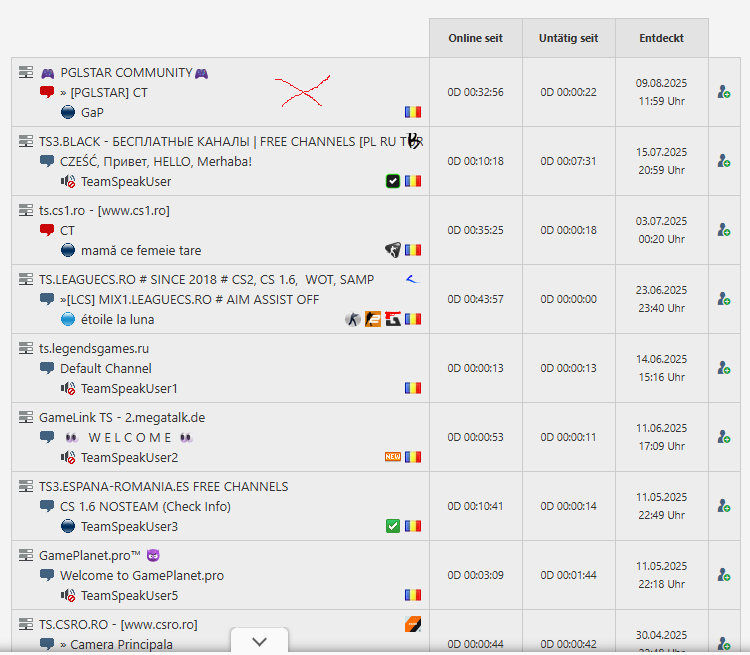Click the NEW badge beside TeamSpeakUser2
The image size is (750, 655).
click(x=393, y=457)
